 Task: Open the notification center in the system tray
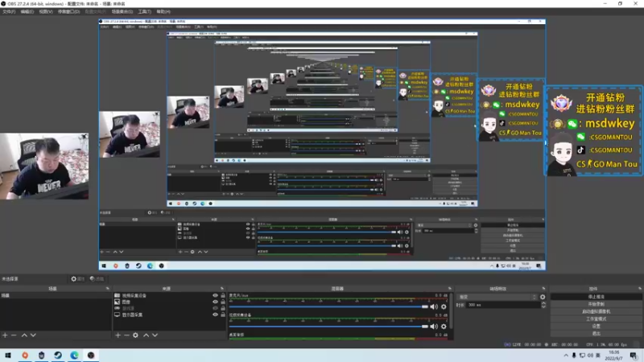pyautogui.click(x=634, y=356)
